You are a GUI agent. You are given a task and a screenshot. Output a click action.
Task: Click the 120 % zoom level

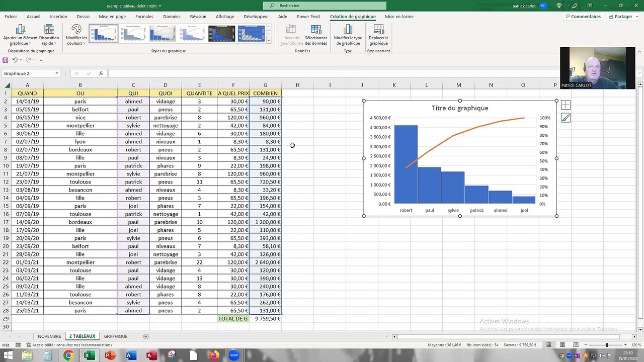click(x=636, y=345)
